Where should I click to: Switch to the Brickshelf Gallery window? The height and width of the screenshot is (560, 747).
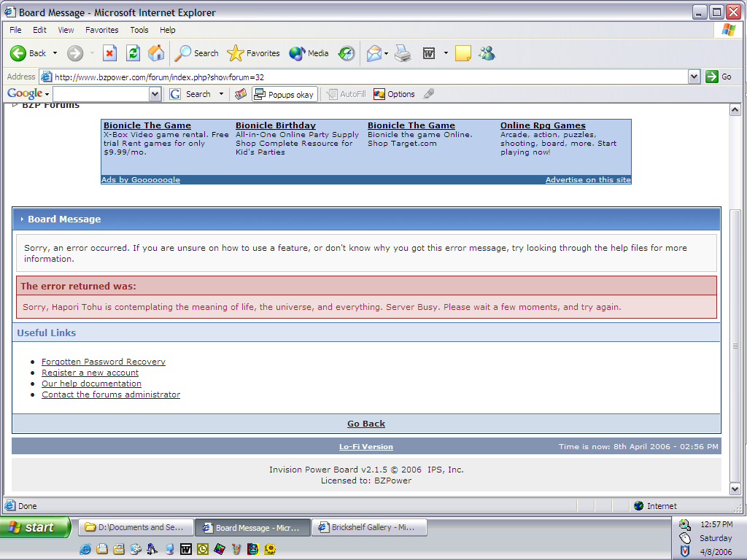(x=369, y=527)
